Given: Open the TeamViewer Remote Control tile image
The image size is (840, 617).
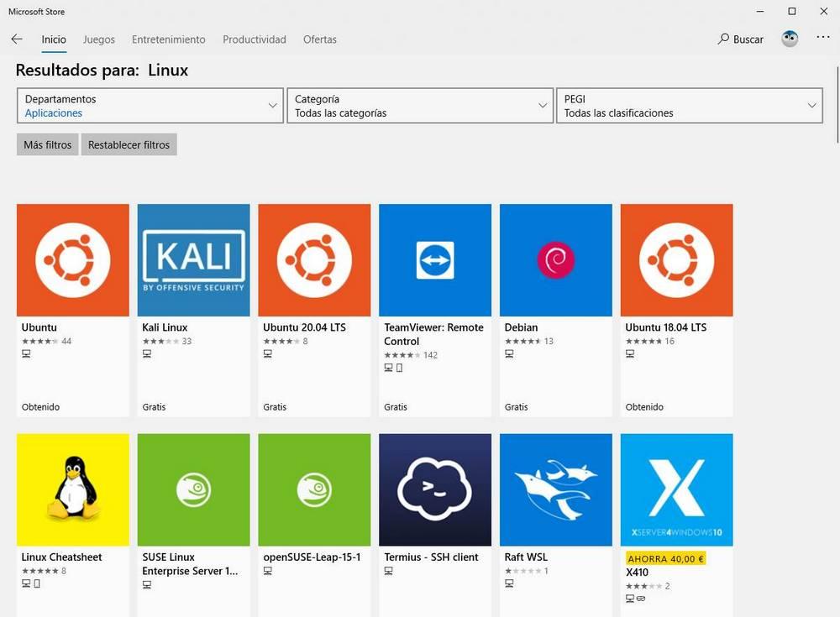Looking at the screenshot, I should point(435,259).
